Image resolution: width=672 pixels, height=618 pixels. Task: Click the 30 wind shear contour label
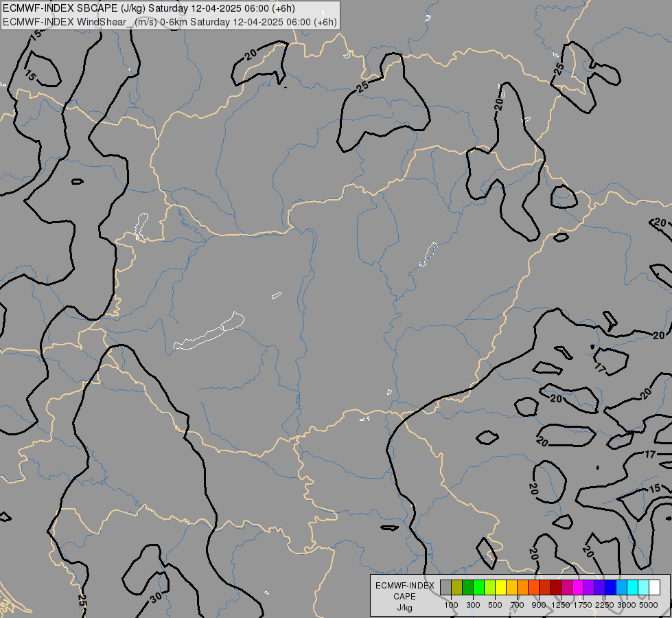pyautogui.click(x=156, y=597)
